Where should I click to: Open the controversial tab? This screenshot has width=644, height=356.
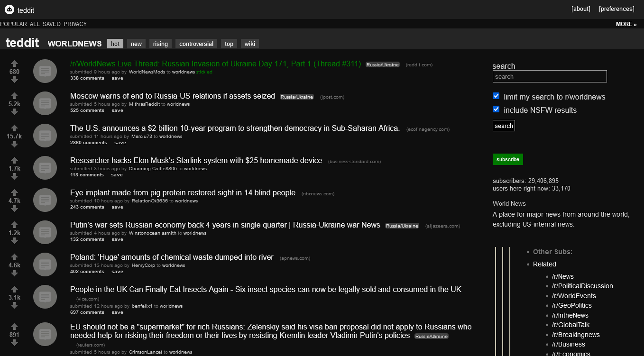click(x=196, y=44)
